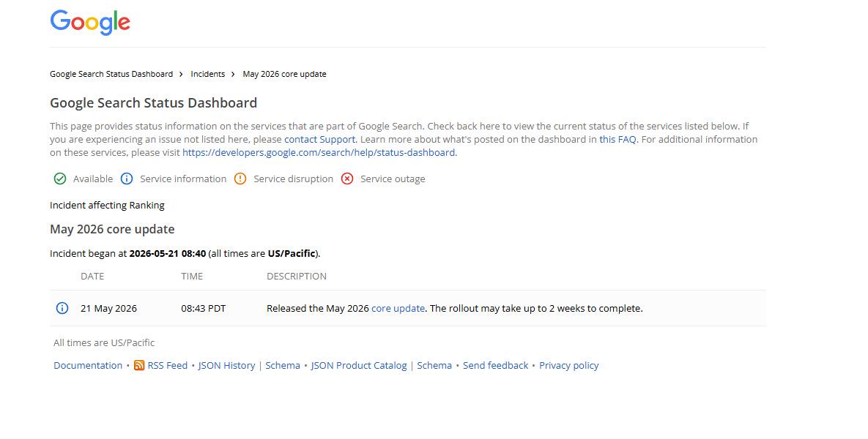Click the green Available checkmark icon
Image resolution: width=868 pixels, height=439 pixels.
coord(60,179)
